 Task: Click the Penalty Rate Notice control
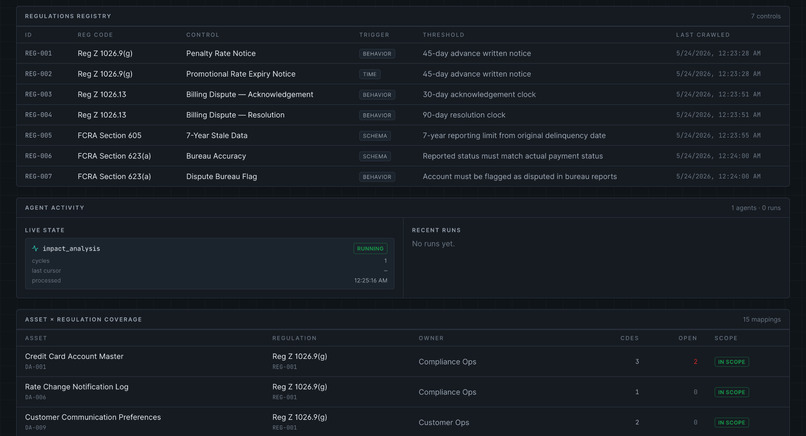click(221, 53)
